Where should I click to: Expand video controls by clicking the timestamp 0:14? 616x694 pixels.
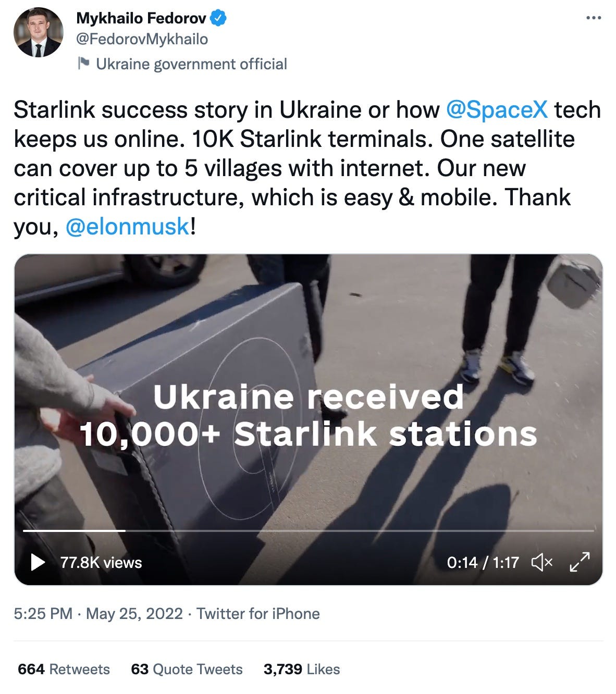click(462, 562)
